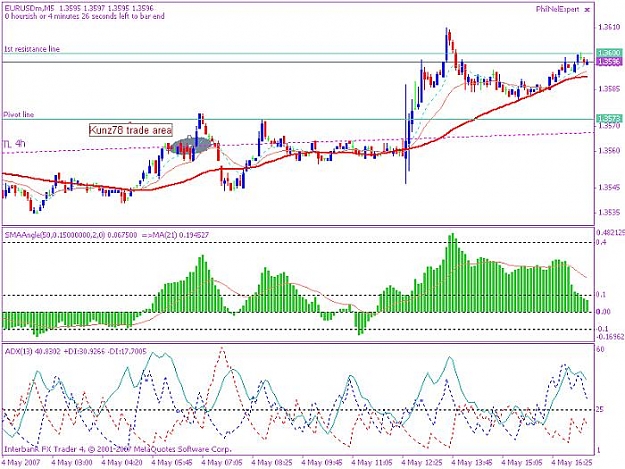Click the '4 May 16:25' time axis label
This screenshot has height=469, width=625.
click(x=571, y=463)
